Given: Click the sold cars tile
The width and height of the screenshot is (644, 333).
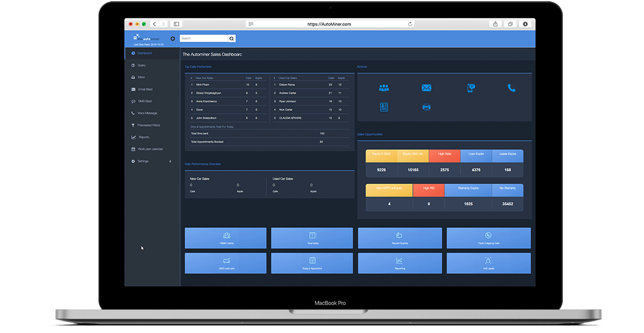Looking at the screenshot, I should click(225, 263).
